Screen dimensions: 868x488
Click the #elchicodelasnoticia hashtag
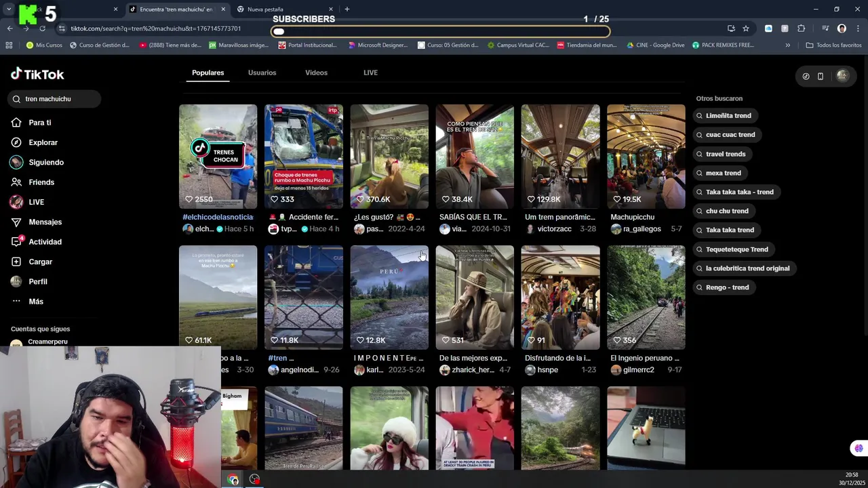[x=218, y=217]
